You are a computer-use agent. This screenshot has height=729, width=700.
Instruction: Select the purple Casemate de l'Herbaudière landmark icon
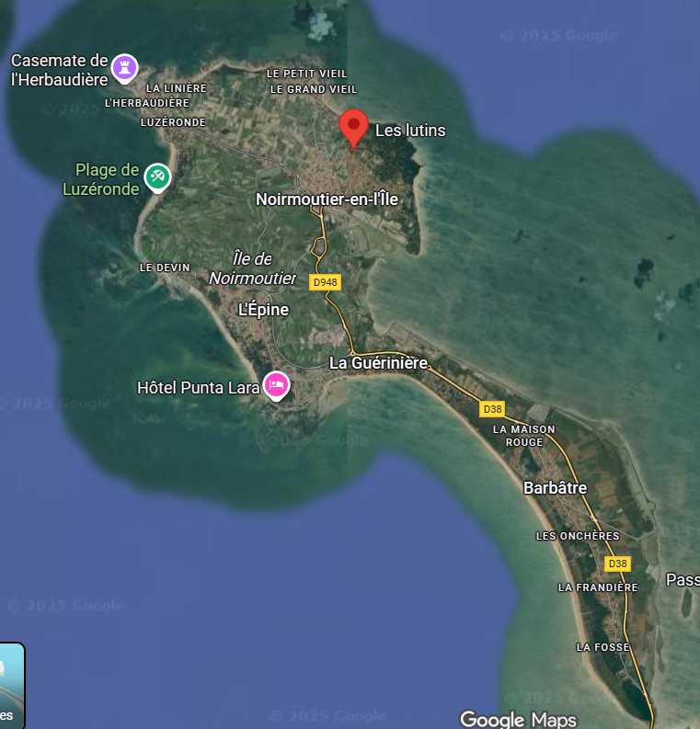coord(124,67)
